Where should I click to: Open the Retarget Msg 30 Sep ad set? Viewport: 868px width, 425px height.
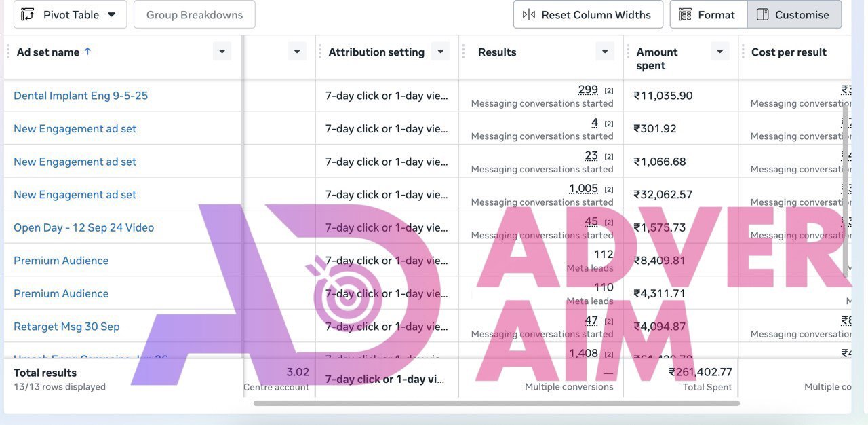[66, 327]
